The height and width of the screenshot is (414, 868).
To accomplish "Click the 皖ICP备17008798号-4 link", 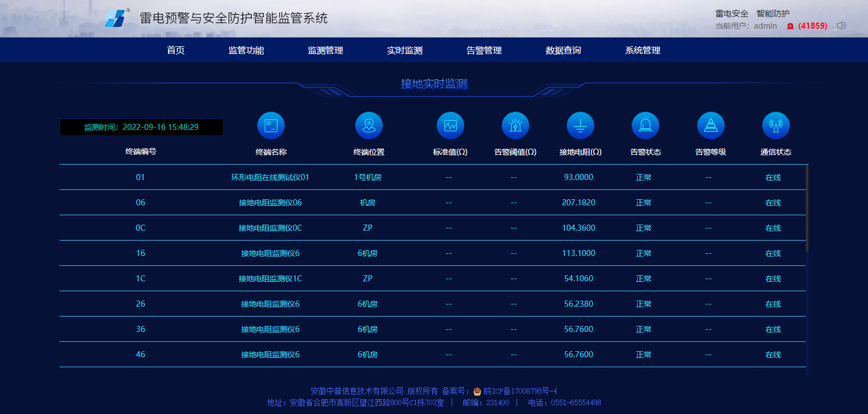I will 520,391.
